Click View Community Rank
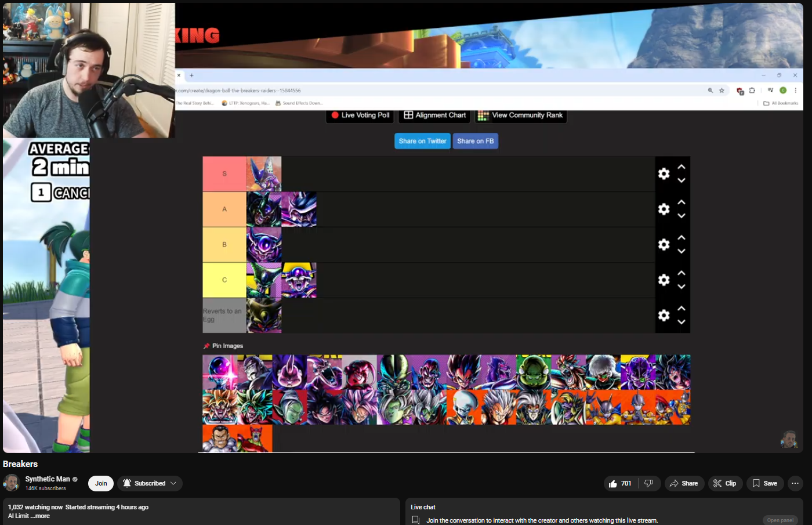Screen dimensions: 812x525 point(521,115)
